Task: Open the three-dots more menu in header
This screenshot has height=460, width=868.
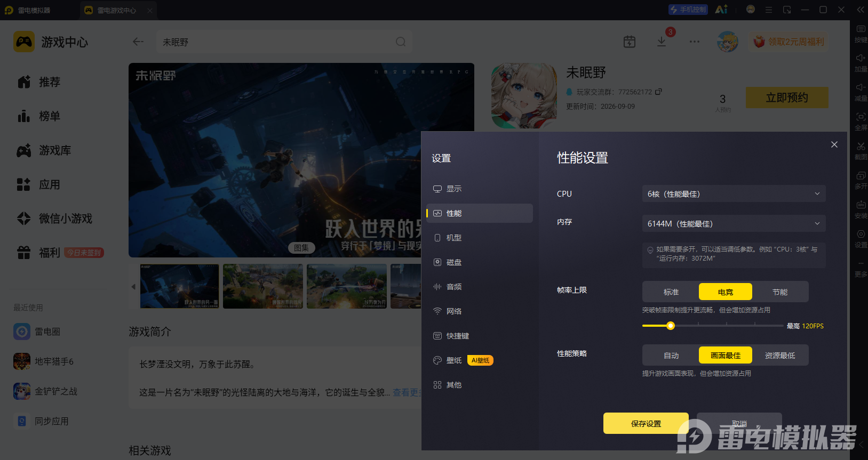Action: [x=694, y=42]
